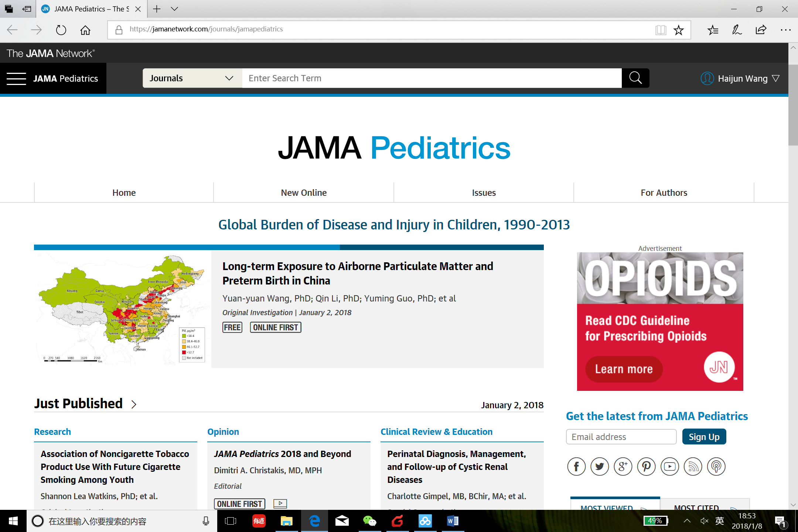Screen dimensions: 798x532
Task: Add page to favorites with star icon
Action: click(x=678, y=30)
